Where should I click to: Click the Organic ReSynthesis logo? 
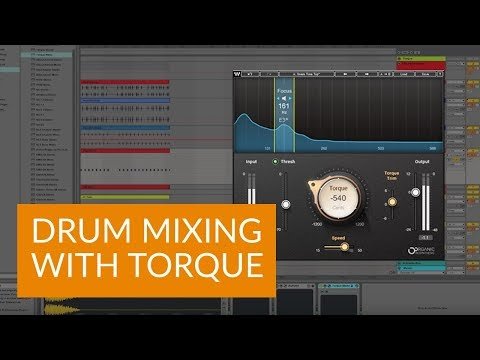[421, 251]
